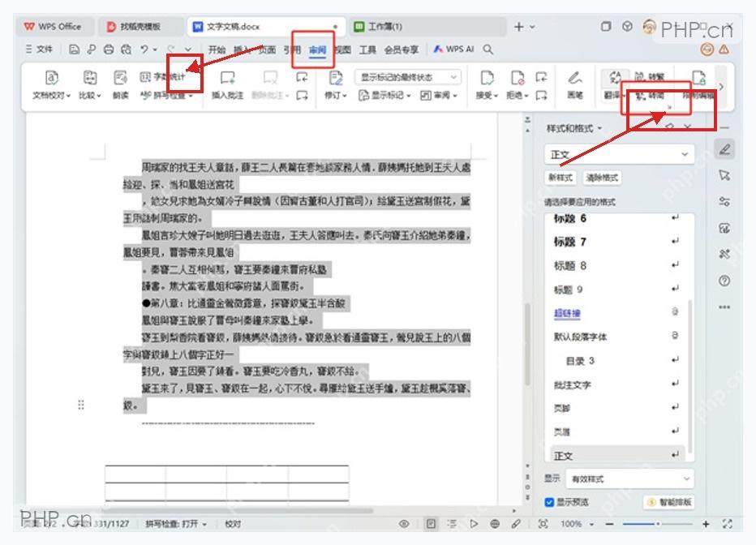This screenshot has width=756, height=545.
Task: Click the 清除格式 button
Action: [x=601, y=178]
